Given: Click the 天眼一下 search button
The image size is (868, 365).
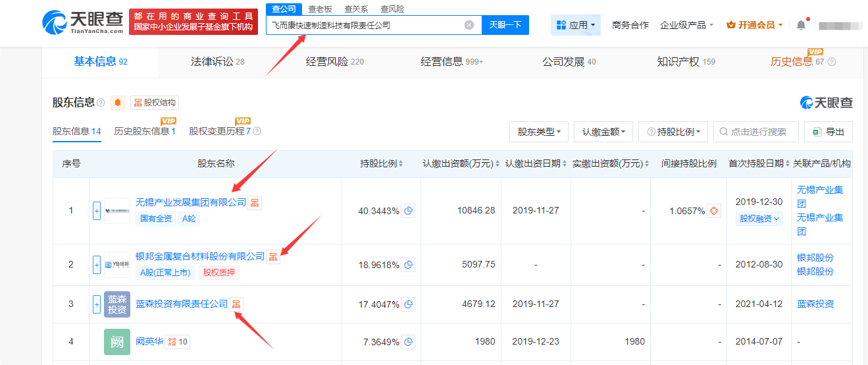Looking at the screenshot, I should click(x=505, y=25).
